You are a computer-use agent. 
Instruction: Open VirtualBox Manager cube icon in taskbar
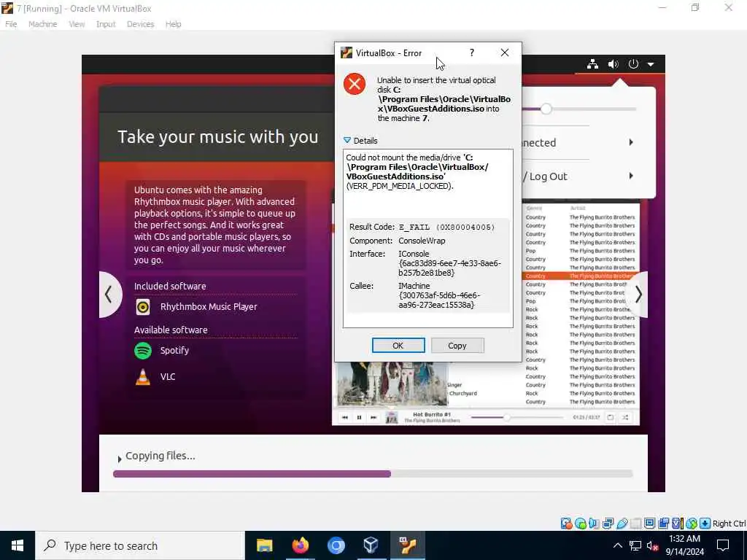click(371, 545)
